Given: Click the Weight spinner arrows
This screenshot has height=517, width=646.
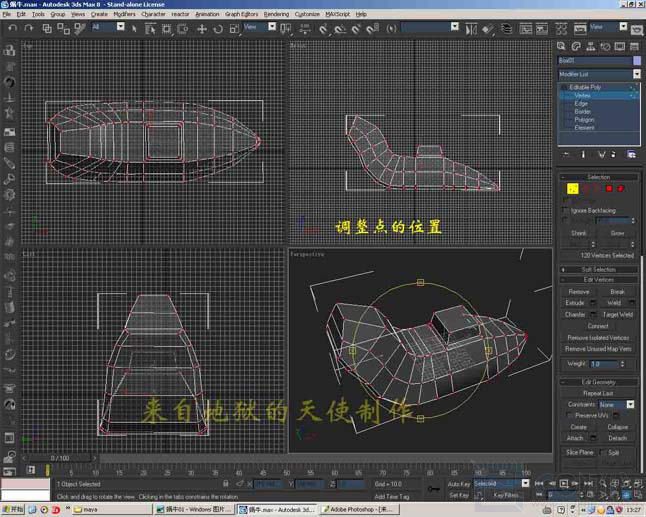Looking at the screenshot, I should 622,364.
